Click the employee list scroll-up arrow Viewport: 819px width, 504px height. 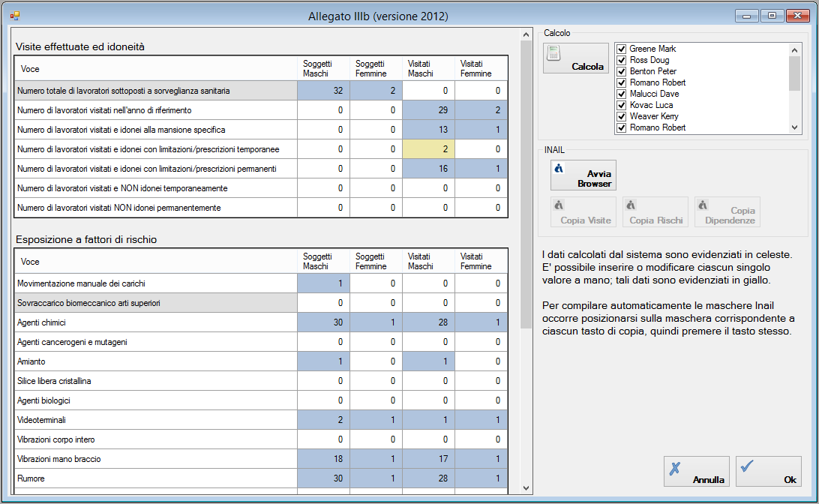click(794, 50)
